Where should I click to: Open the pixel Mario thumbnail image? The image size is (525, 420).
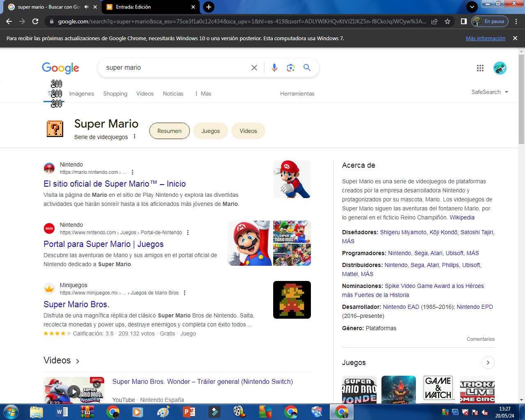pos(292,300)
